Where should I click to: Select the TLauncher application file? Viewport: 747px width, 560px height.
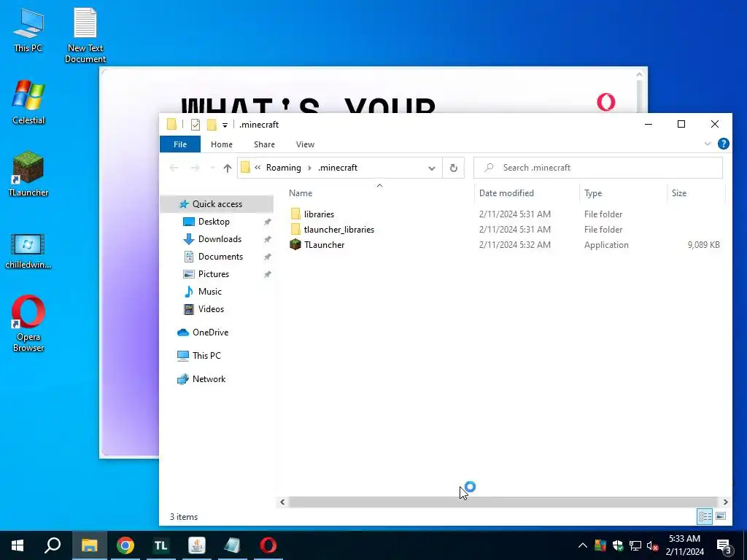324,245
